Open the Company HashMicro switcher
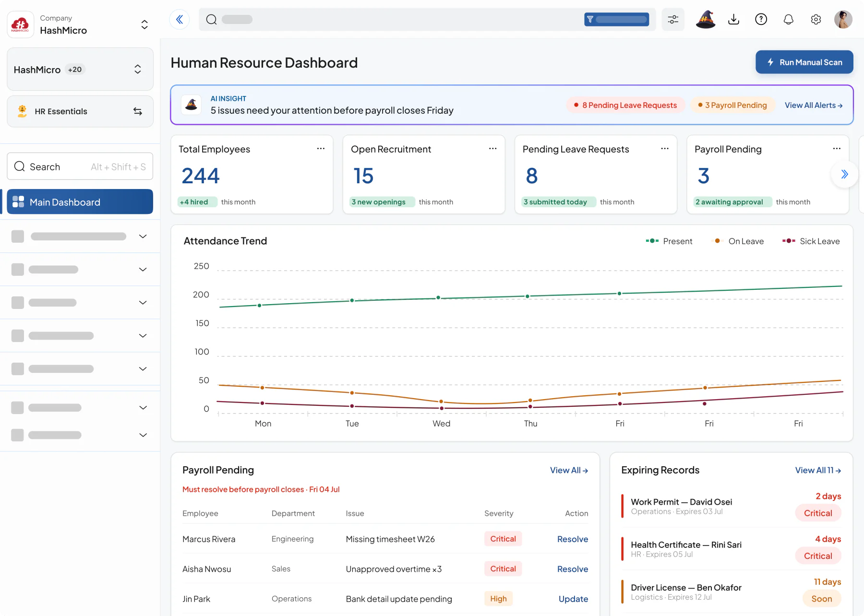Screen dimensions: 864x616 tap(80, 24)
